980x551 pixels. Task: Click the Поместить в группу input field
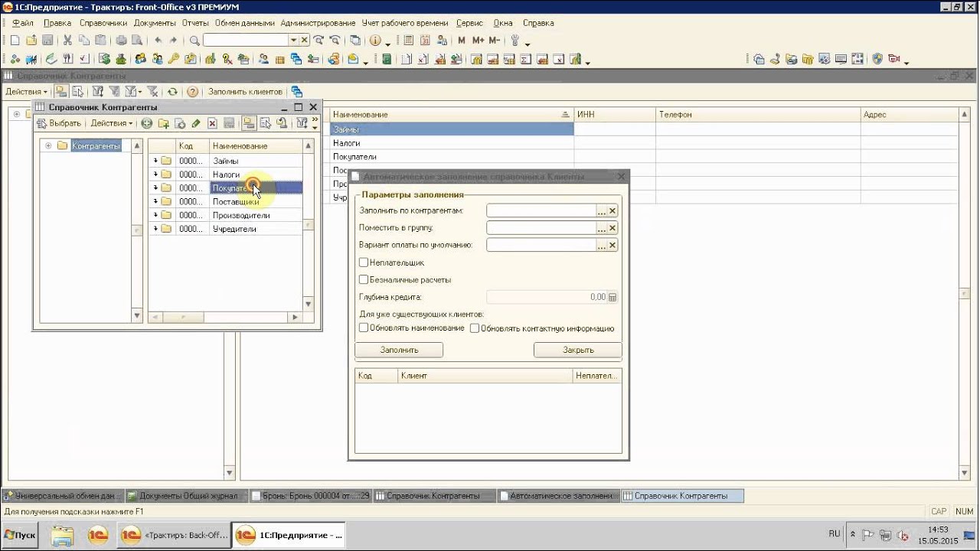(541, 228)
